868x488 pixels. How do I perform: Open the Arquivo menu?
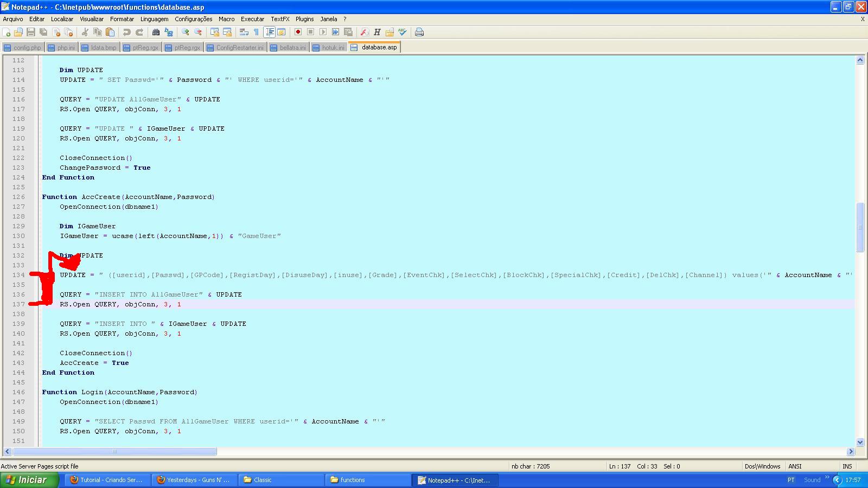(x=13, y=19)
